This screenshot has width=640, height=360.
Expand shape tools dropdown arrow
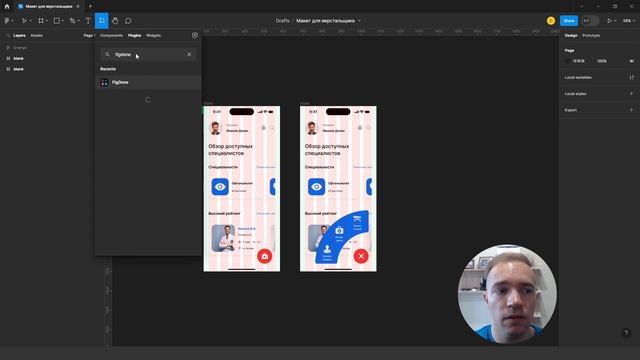[62, 21]
